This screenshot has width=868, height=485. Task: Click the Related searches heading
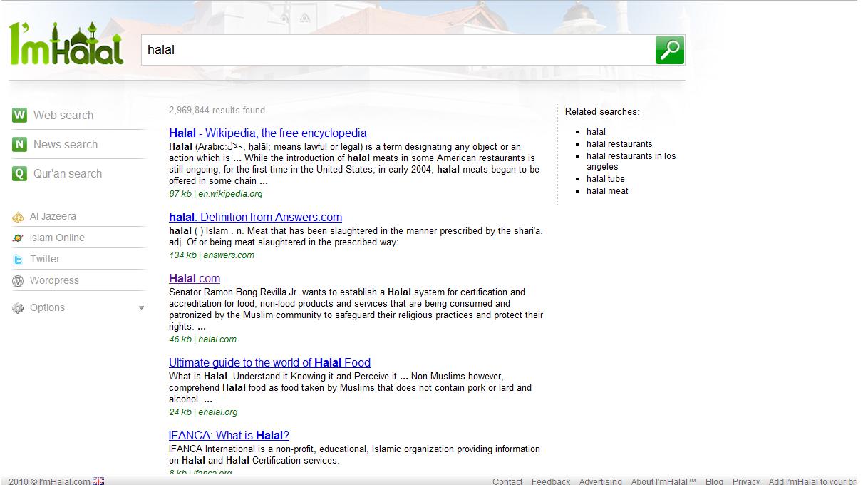[602, 111]
